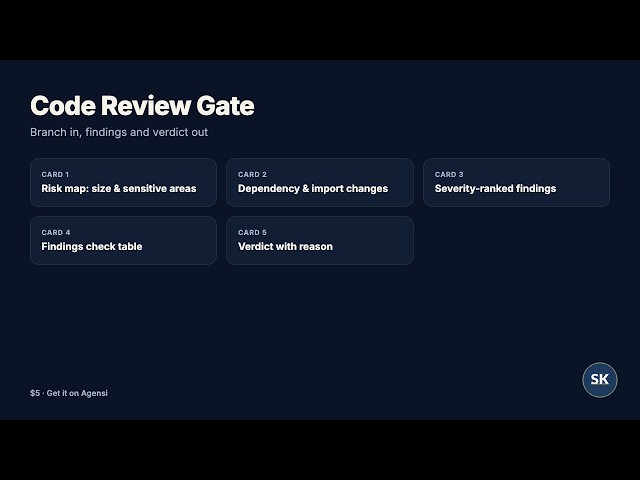640x480 pixels.
Task: Select Card 4 Findings check table
Action: (x=123, y=240)
